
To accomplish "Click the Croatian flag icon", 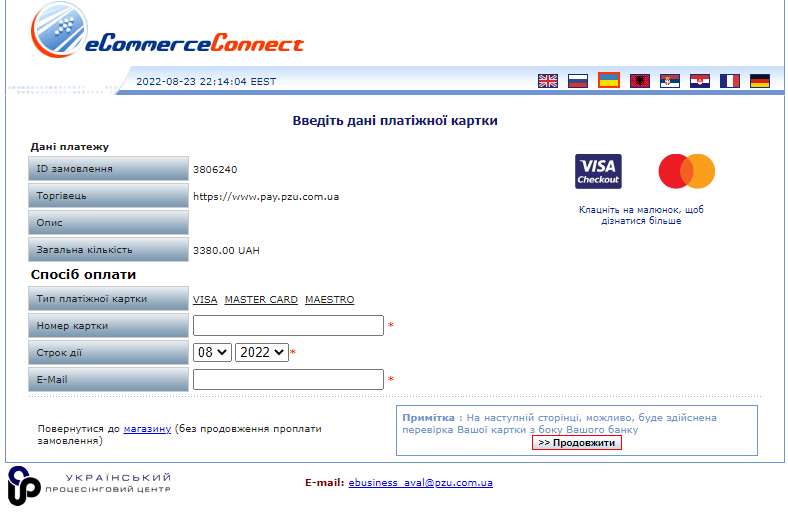I will pyautogui.click(x=699, y=81).
